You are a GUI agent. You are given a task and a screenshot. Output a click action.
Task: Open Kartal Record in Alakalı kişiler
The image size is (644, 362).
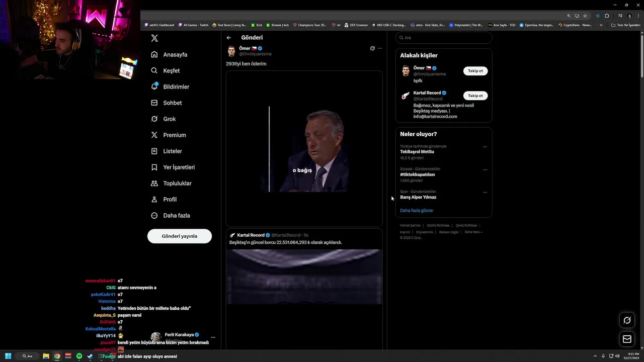point(427,93)
